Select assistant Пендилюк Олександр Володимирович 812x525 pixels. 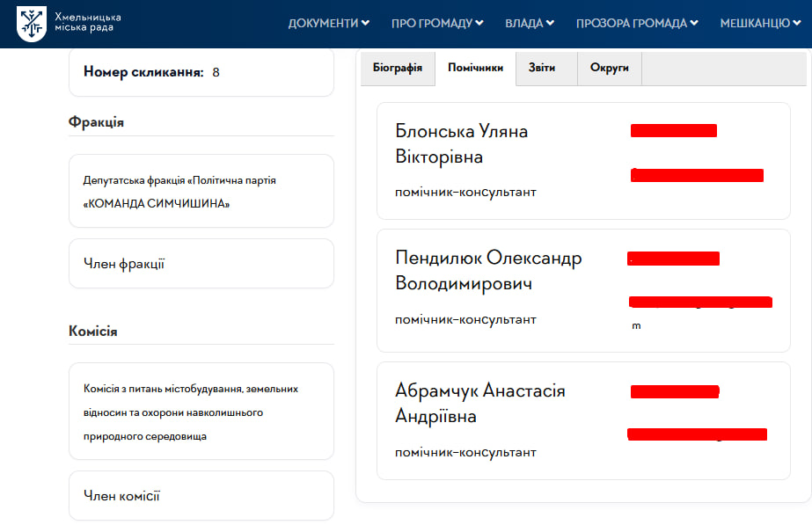point(488,271)
